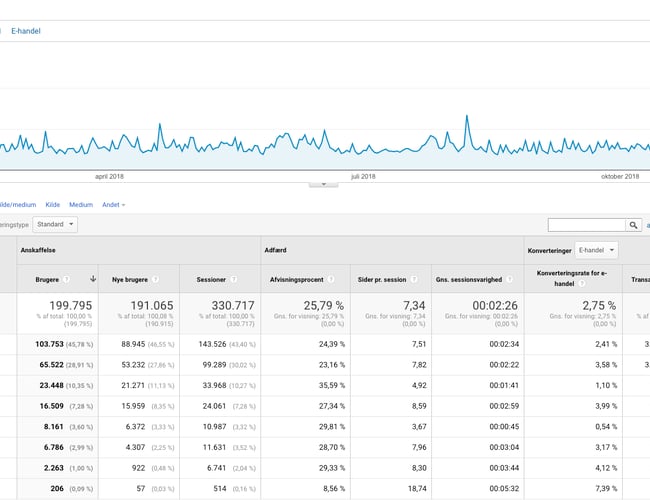Sort table by Sessioner column header
Image resolution: width=650 pixels, height=500 pixels.
tap(210, 279)
